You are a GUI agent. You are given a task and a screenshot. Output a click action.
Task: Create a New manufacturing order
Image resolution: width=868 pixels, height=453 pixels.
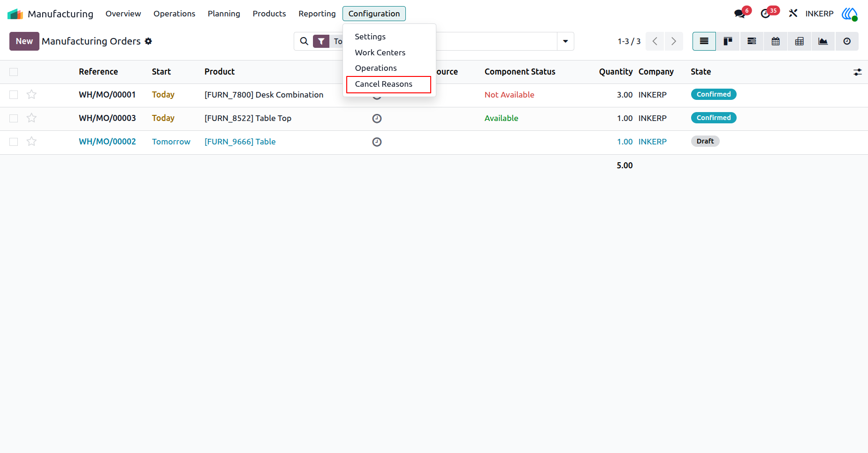point(24,41)
